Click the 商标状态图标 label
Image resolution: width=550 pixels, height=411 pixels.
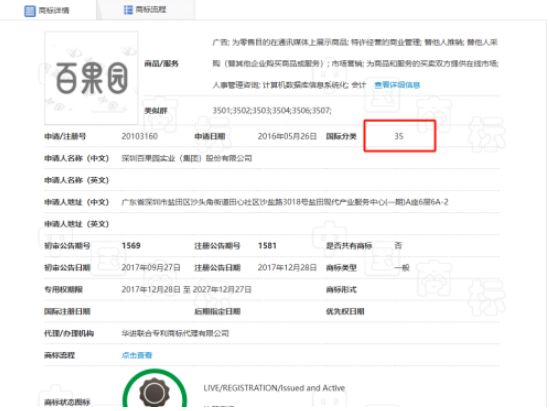tap(67, 402)
